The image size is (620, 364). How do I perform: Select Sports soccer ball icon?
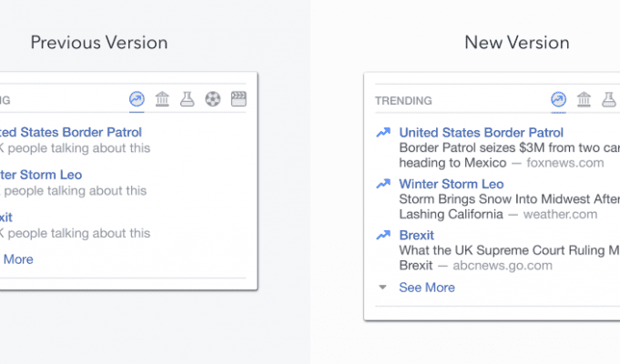213,99
